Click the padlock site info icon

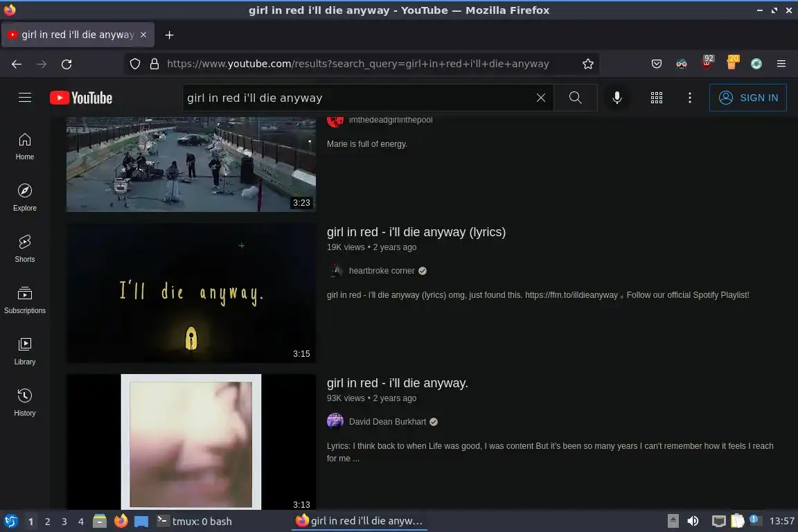pos(154,64)
